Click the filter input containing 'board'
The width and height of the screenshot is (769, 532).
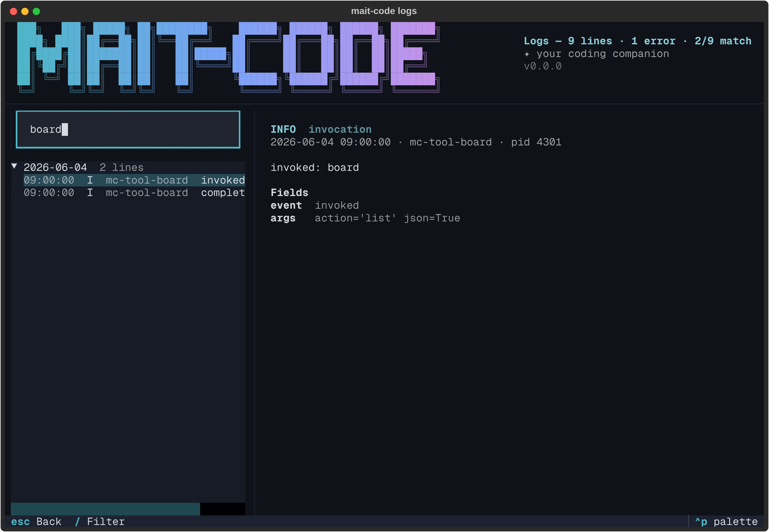[128, 129]
